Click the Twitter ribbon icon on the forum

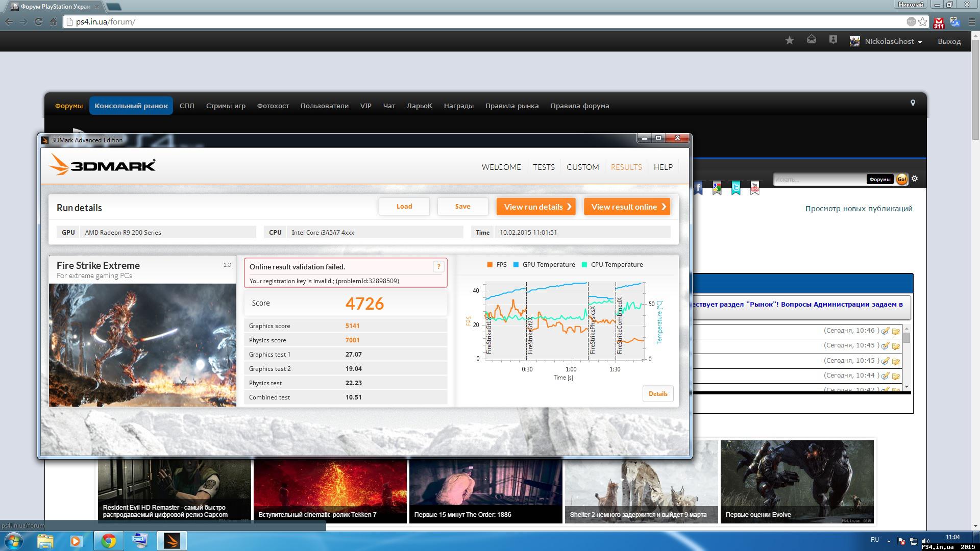coord(736,188)
